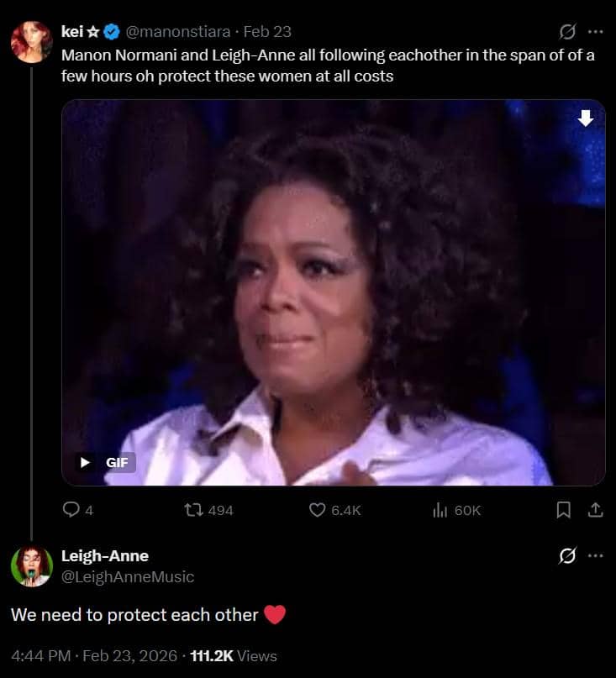The width and height of the screenshot is (616, 678).
Task: Share kei's tweet via share icon
Action: click(x=594, y=510)
